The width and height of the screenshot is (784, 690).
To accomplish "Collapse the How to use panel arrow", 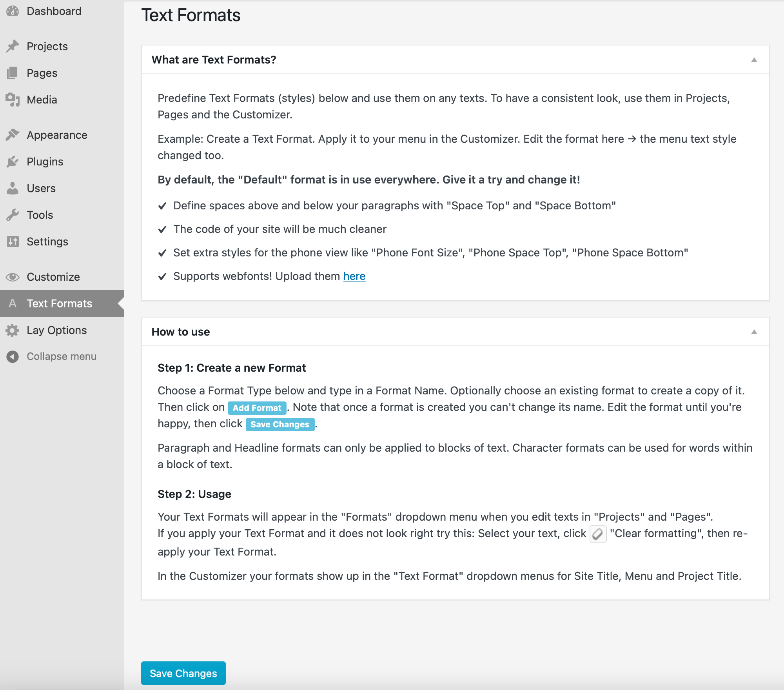I will pos(754,332).
